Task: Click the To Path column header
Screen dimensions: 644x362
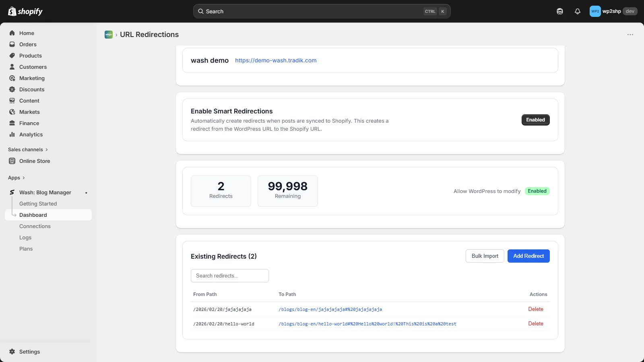Action: (x=287, y=294)
